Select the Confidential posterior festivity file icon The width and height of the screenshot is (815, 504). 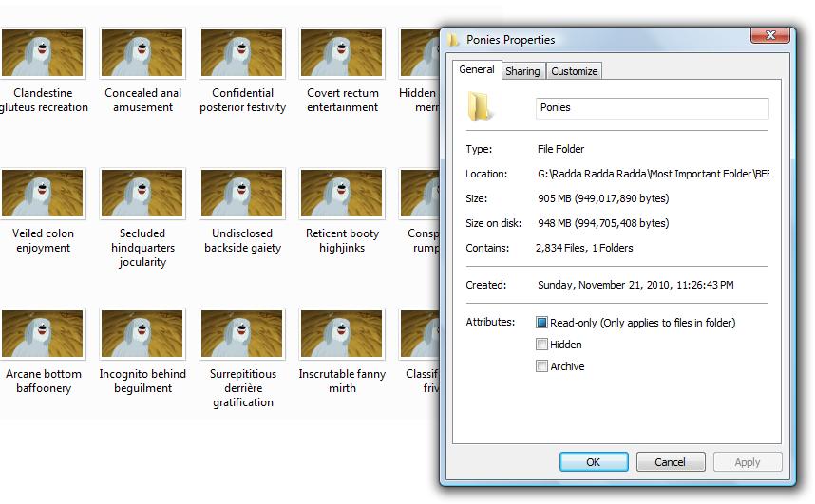(242, 52)
